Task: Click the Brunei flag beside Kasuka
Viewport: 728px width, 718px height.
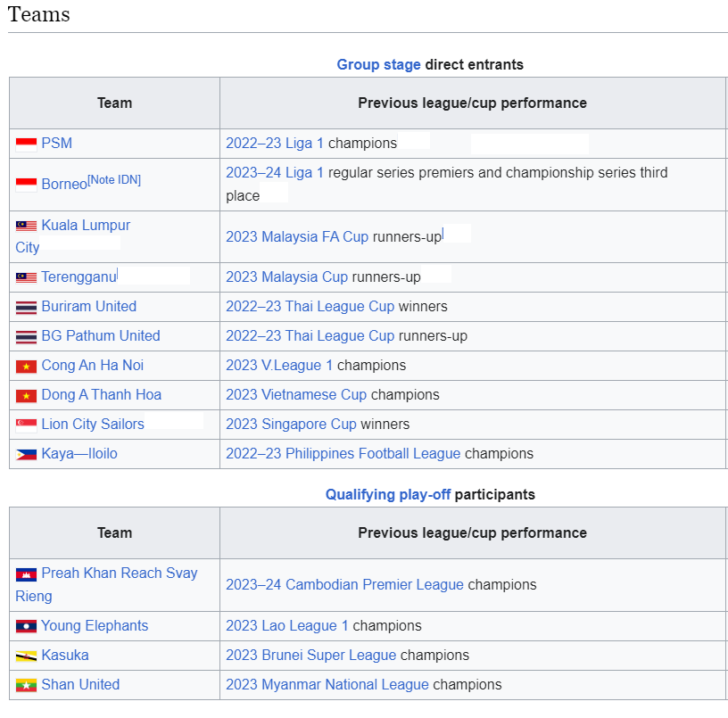Action: pos(26,656)
